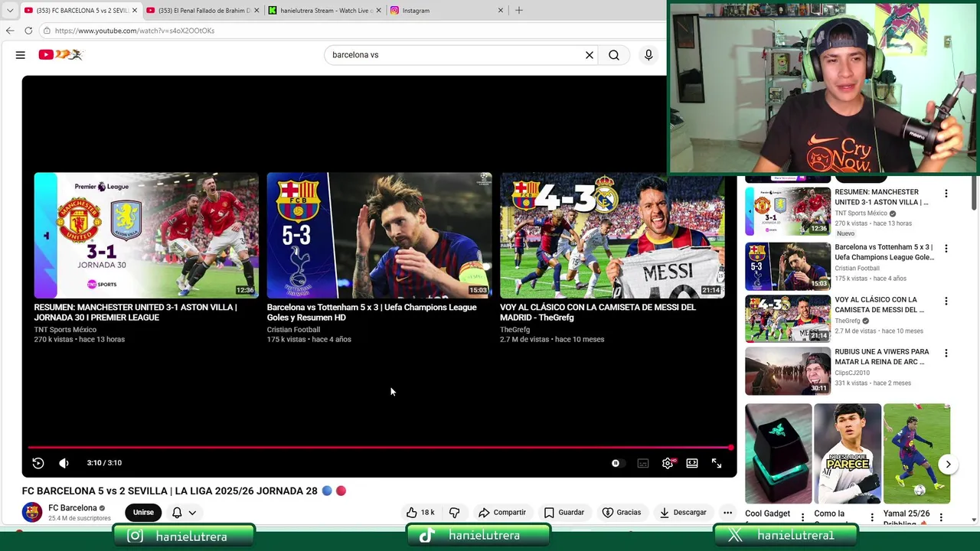980x551 pixels.
Task: Click the magnifying glass search button
Action: [614, 55]
